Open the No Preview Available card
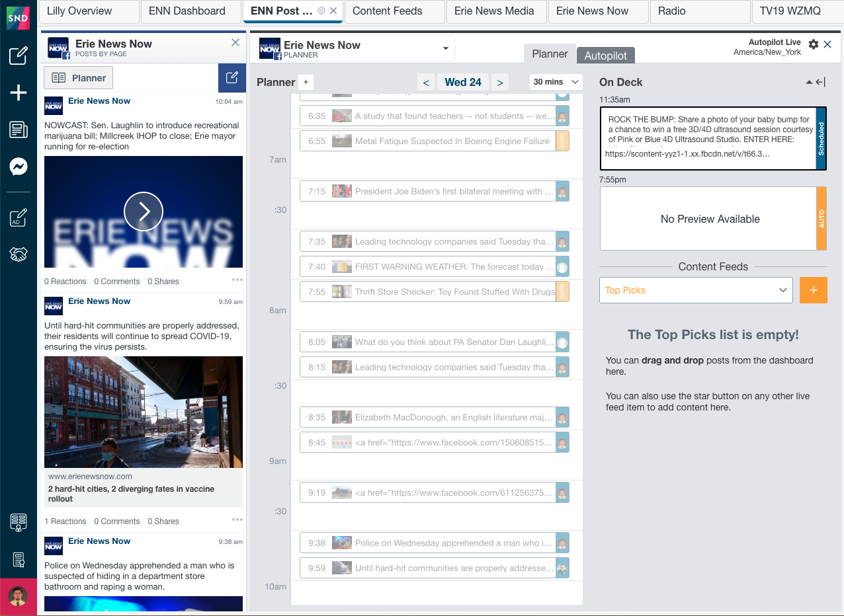This screenshot has height=616, width=844. click(713, 219)
